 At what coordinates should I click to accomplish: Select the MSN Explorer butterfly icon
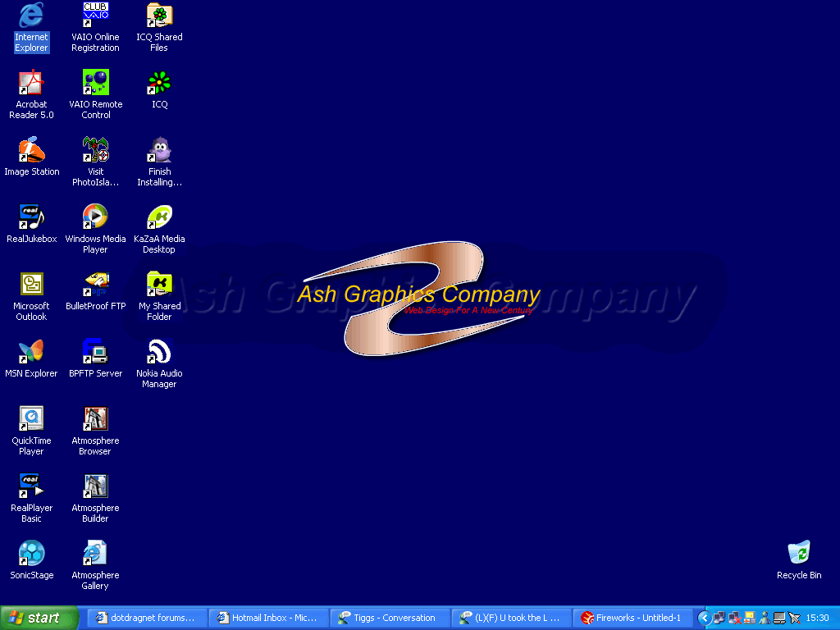click(31, 352)
